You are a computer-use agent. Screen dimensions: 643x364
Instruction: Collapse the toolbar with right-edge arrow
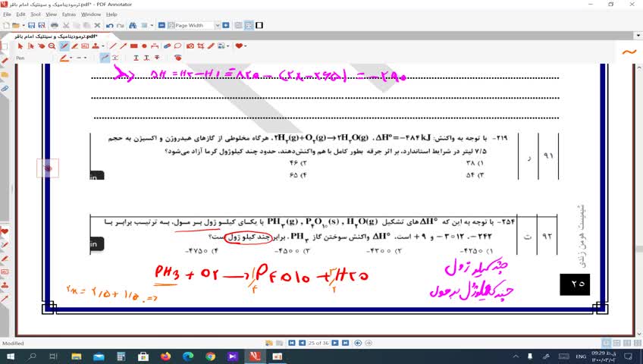(x=638, y=36)
